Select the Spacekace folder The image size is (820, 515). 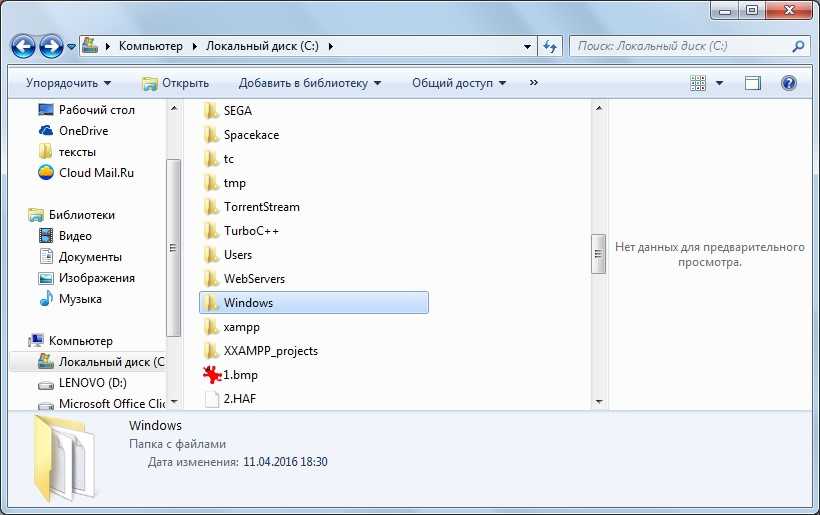point(241,135)
